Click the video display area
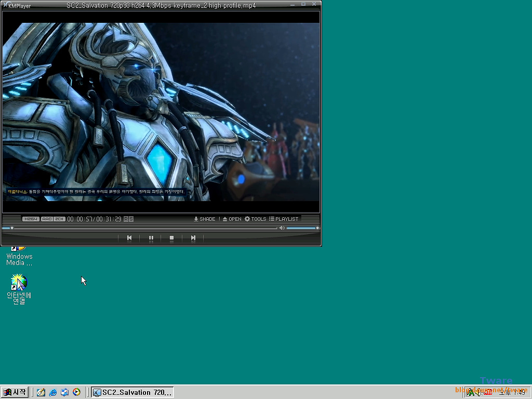Screen dimensions: 532x399 tap(161, 112)
